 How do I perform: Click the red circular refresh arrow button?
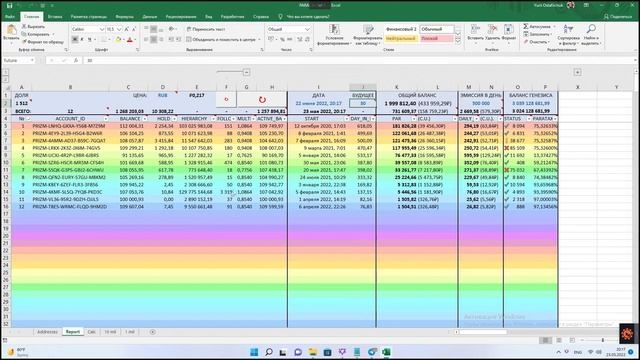(262, 99)
